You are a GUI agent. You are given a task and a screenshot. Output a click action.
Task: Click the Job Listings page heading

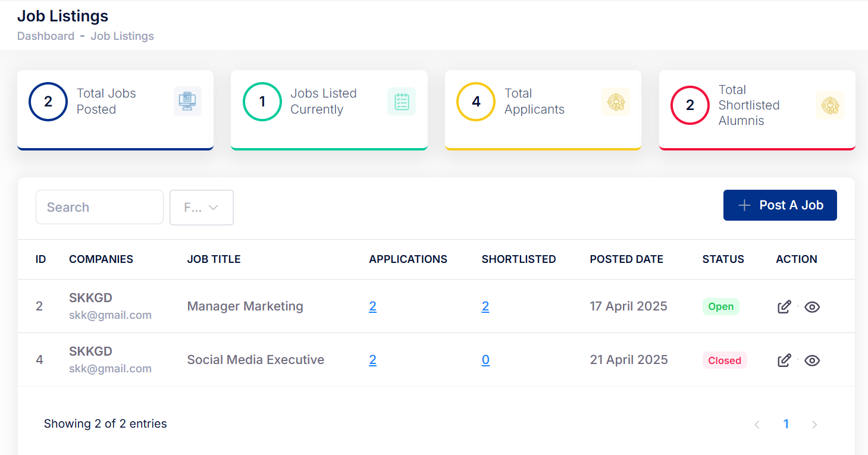pos(63,16)
